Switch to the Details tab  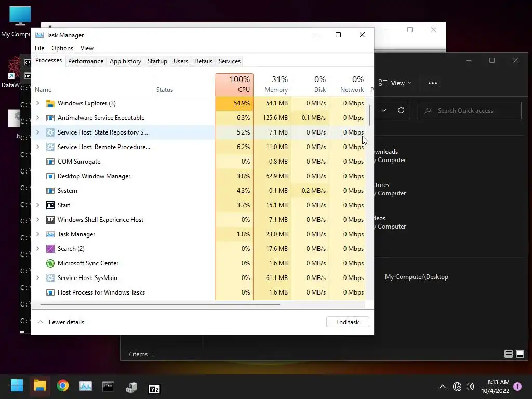203,61
